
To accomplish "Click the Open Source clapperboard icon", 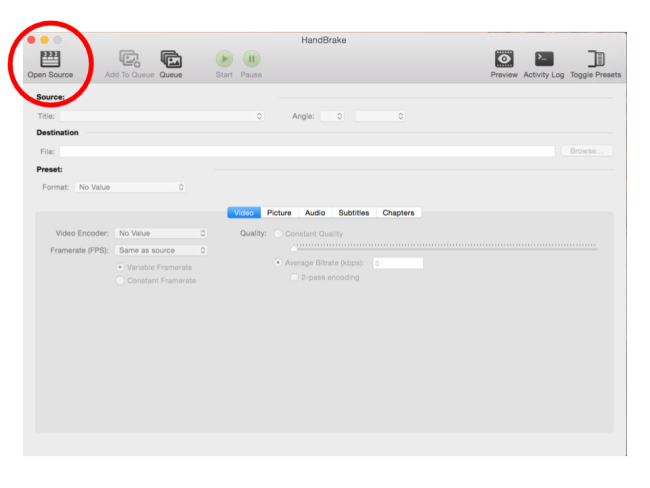I will [x=50, y=59].
